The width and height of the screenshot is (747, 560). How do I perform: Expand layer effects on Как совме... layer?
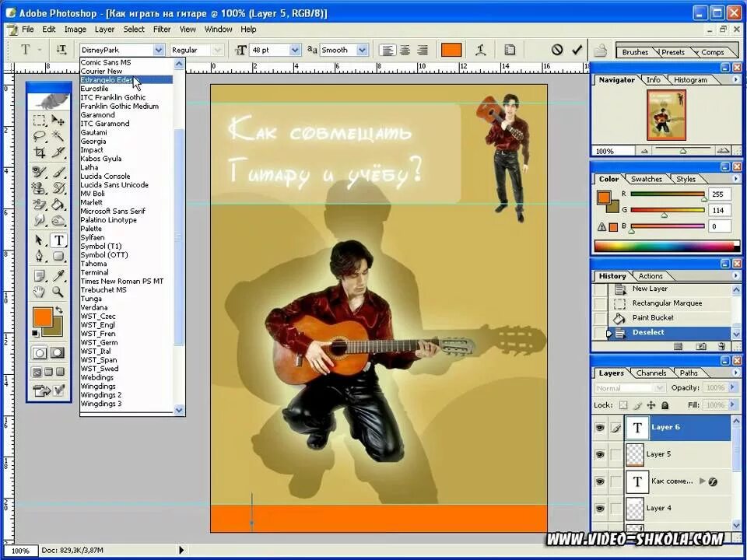coord(702,481)
